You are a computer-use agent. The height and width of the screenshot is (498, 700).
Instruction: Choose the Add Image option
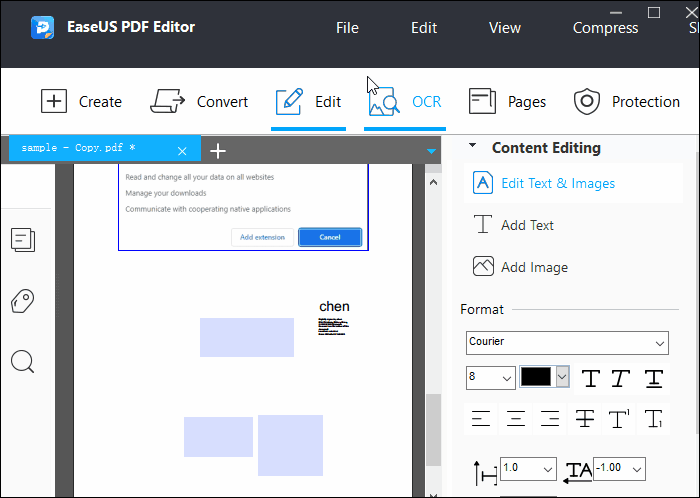[521, 267]
